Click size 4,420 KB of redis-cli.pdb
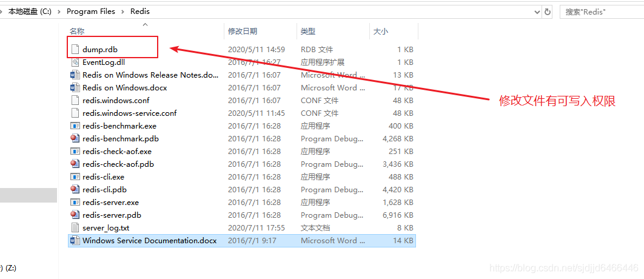The image size is (644, 279). (398, 190)
